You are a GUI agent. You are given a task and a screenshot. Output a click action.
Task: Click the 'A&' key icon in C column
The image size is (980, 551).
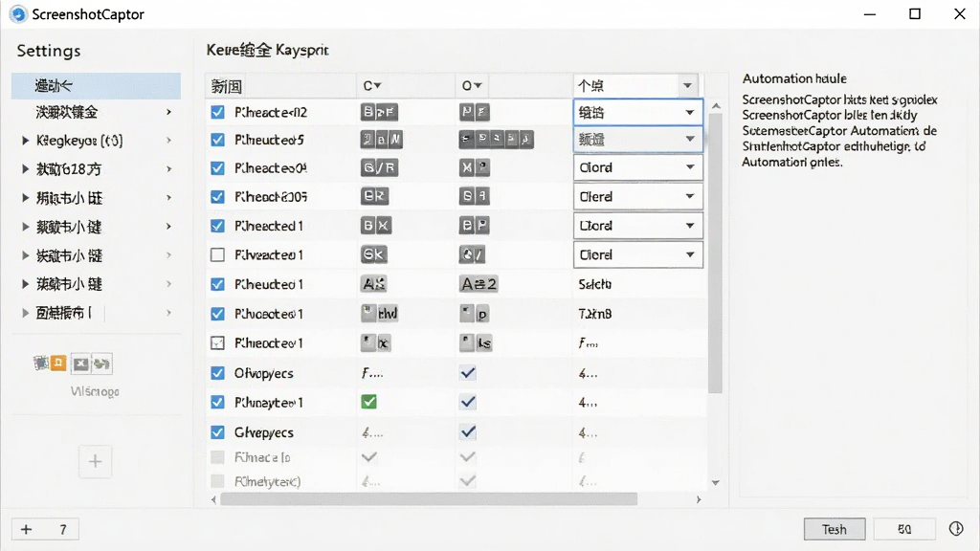[374, 284]
